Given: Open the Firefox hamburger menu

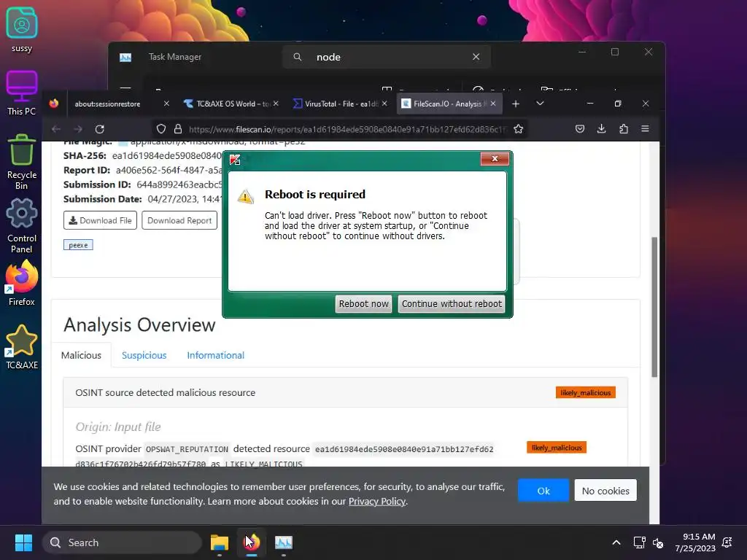Looking at the screenshot, I should point(645,128).
